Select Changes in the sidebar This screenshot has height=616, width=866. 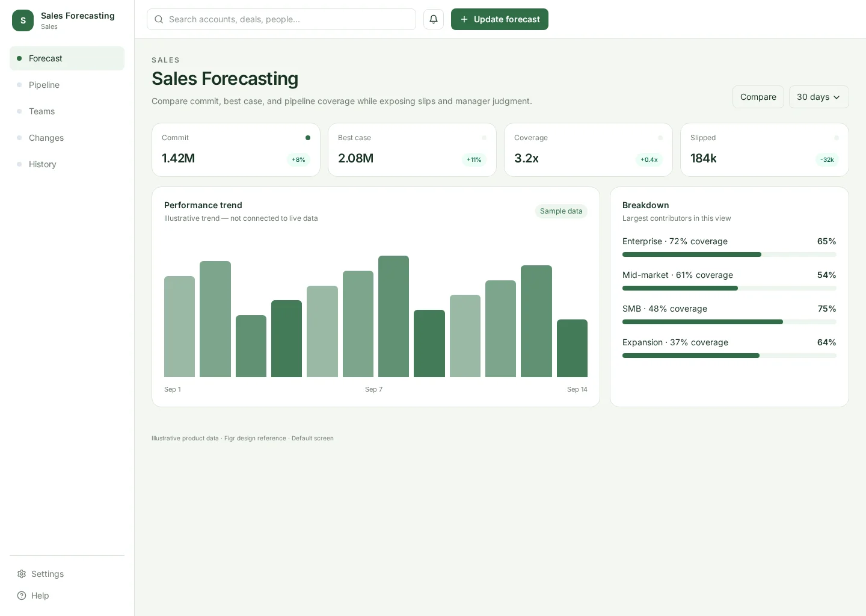click(x=67, y=138)
